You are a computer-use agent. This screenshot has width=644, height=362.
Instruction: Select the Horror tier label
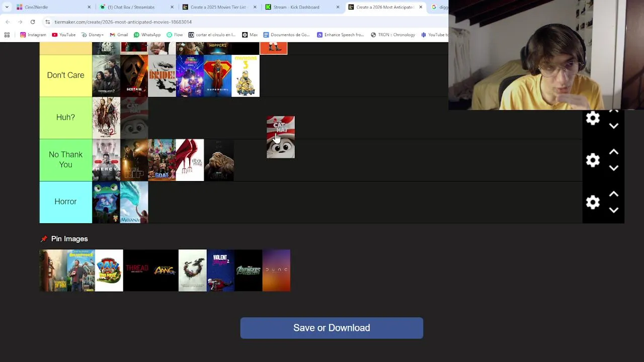pos(65,202)
